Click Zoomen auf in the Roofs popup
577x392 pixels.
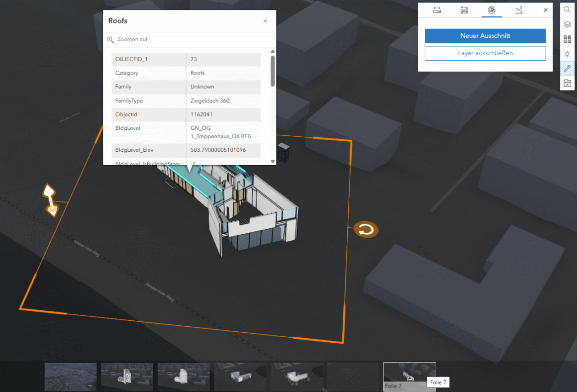point(132,39)
